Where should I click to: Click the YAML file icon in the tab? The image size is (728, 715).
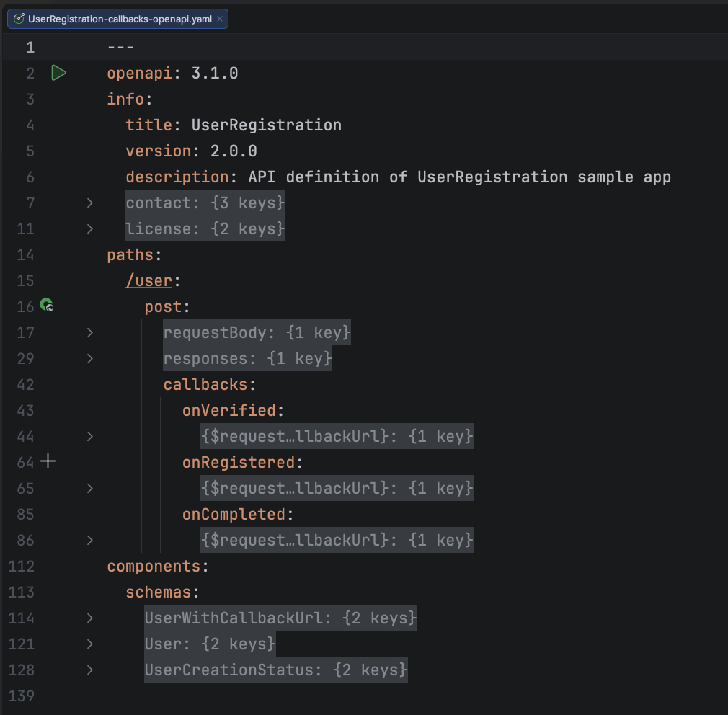(19, 19)
